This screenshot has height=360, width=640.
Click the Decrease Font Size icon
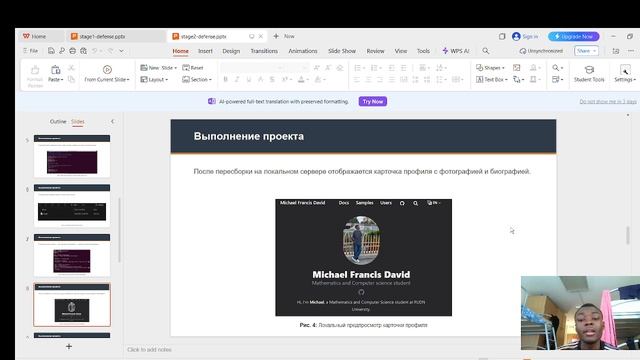click(328, 68)
